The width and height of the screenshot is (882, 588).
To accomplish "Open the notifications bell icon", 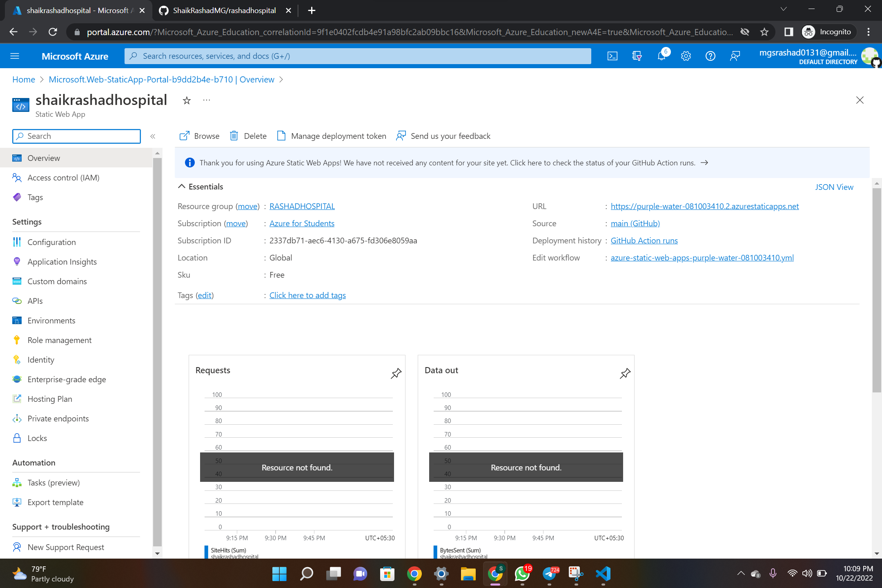I will (661, 56).
